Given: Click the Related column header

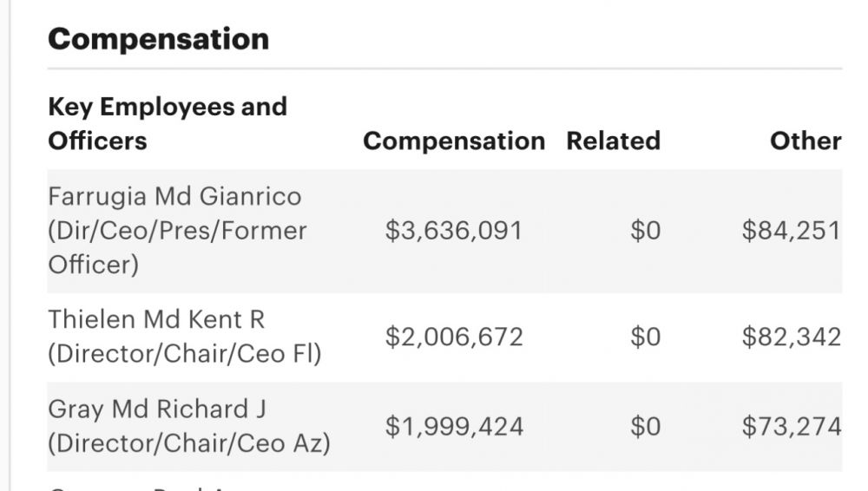Looking at the screenshot, I should 613,141.
